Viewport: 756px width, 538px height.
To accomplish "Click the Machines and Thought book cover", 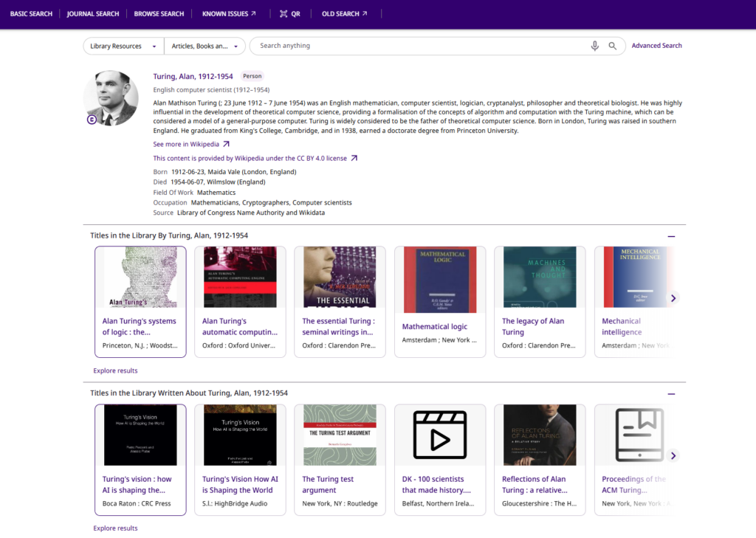I will [x=540, y=277].
